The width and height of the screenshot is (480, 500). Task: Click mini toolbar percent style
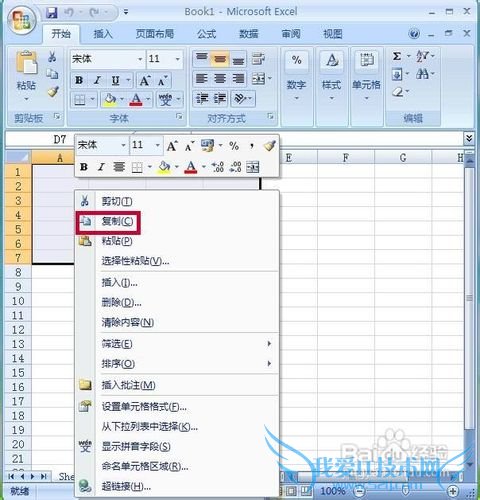coord(234,146)
